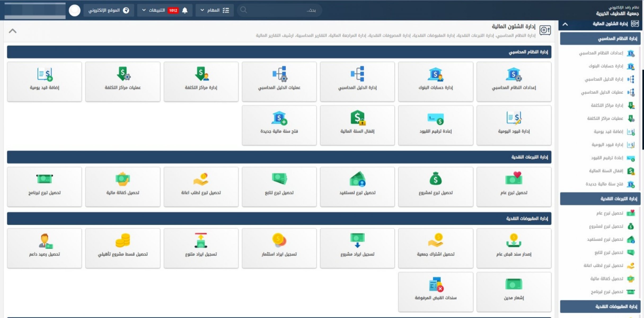This screenshot has width=644, height=318.
Task: Open the سندات القبض المرفوضة tile icon
Action: coord(435,285)
